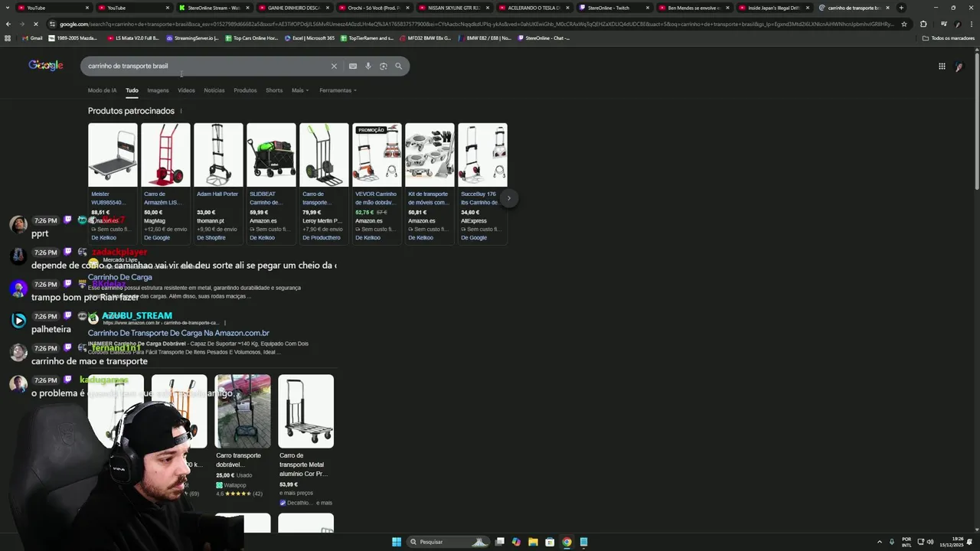Open the Windows Start menu
This screenshot has width=980, height=551.
point(397,542)
